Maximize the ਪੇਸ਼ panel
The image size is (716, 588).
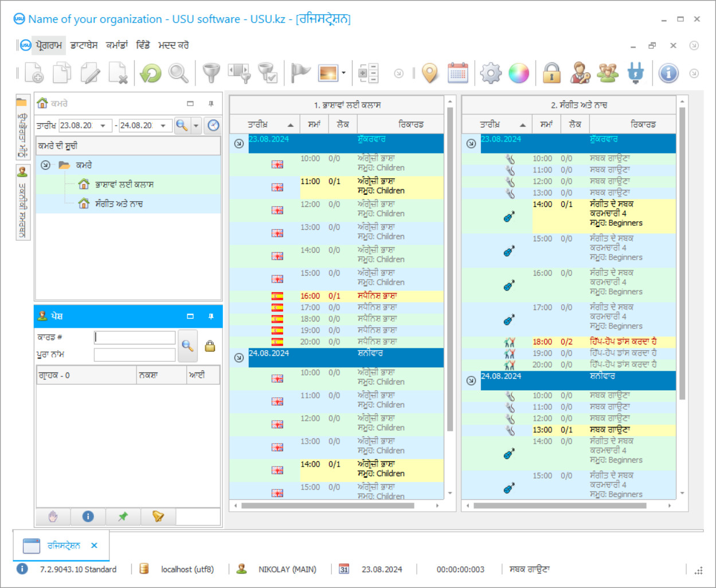click(x=190, y=316)
